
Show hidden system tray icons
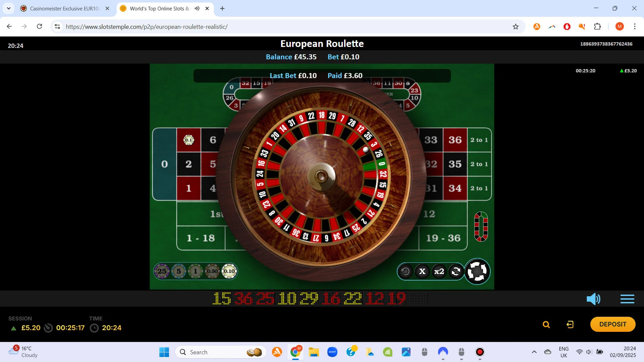534,352
